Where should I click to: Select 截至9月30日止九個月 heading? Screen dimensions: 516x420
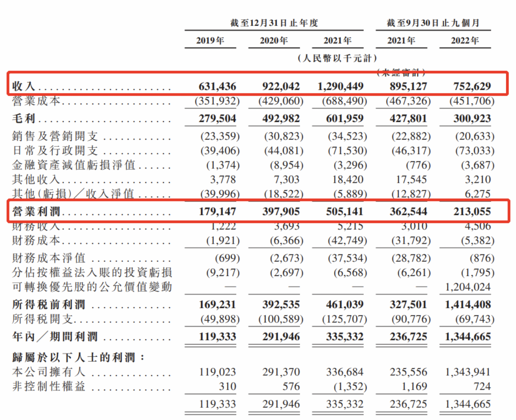pyautogui.click(x=433, y=23)
